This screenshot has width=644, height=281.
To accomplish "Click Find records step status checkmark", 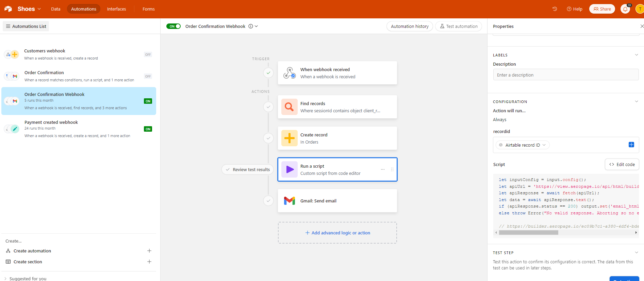I will (268, 107).
